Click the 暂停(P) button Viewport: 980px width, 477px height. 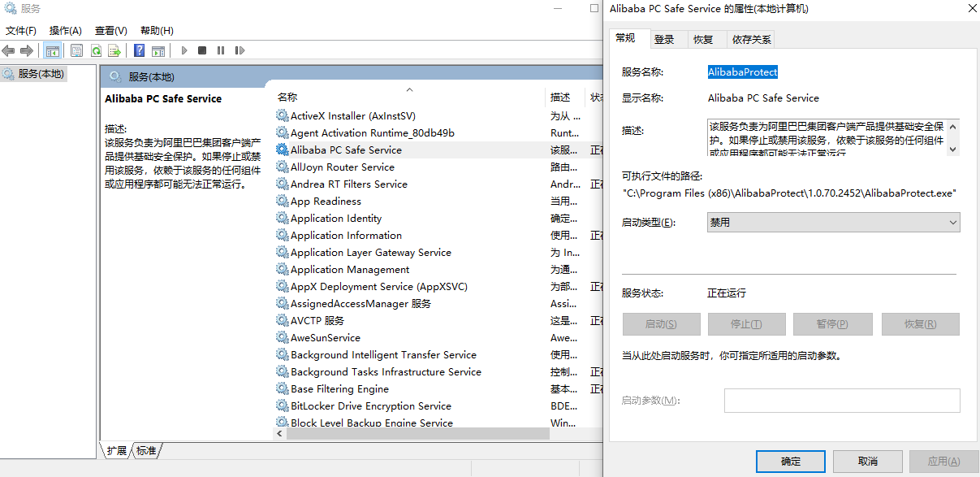point(832,324)
